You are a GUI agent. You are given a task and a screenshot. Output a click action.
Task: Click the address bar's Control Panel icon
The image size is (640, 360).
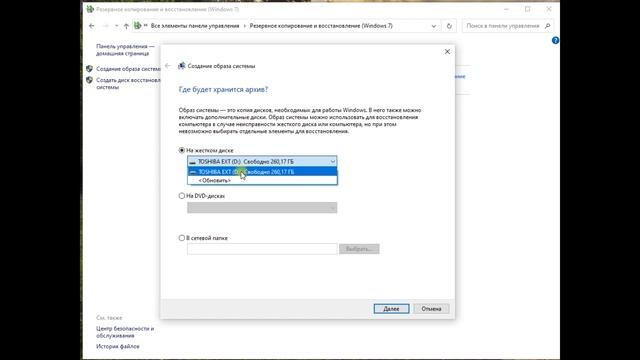tap(138, 26)
